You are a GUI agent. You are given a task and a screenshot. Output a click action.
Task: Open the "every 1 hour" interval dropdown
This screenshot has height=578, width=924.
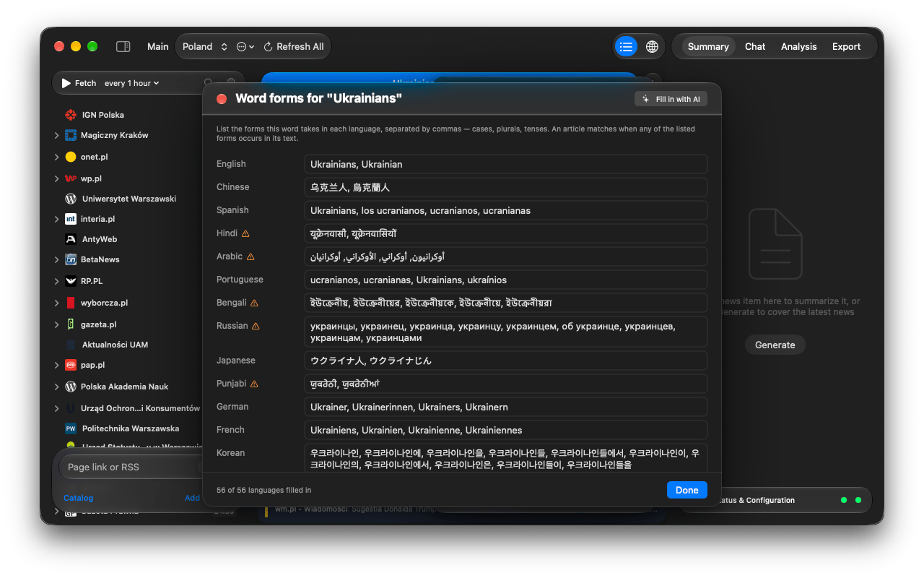pyautogui.click(x=131, y=83)
